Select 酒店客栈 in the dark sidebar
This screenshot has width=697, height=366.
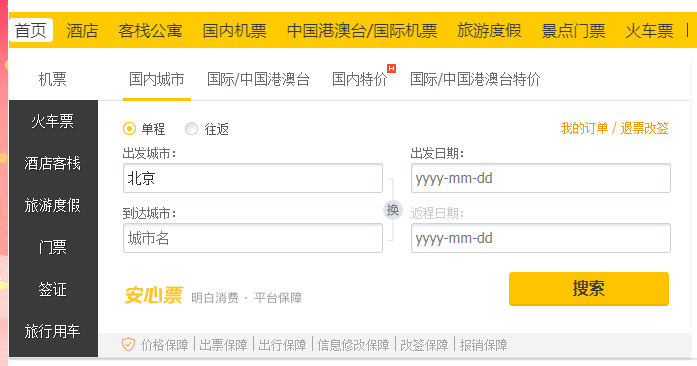pyautogui.click(x=53, y=163)
